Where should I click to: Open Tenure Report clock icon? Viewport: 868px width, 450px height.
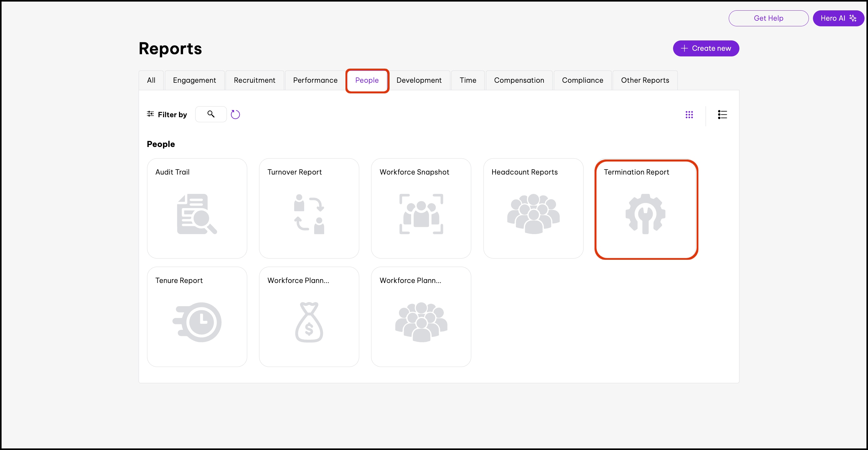197,322
